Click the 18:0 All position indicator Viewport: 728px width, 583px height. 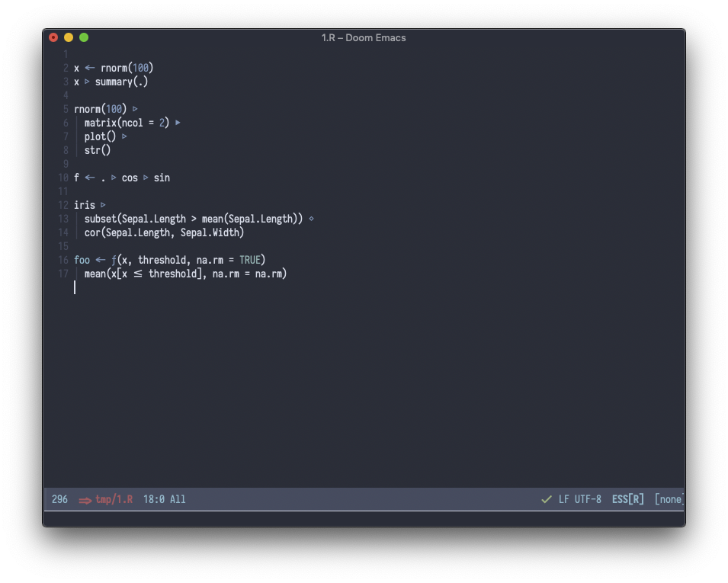[x=164, y=499]
